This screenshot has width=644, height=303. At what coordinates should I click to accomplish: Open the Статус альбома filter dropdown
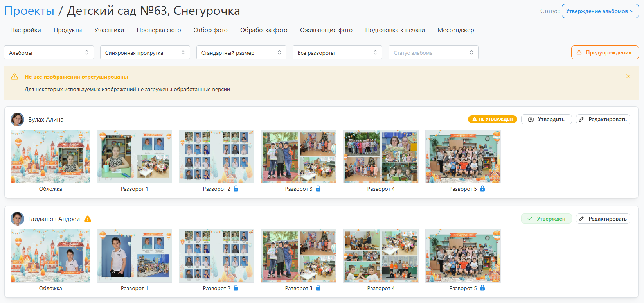click(x=433, y=53)
